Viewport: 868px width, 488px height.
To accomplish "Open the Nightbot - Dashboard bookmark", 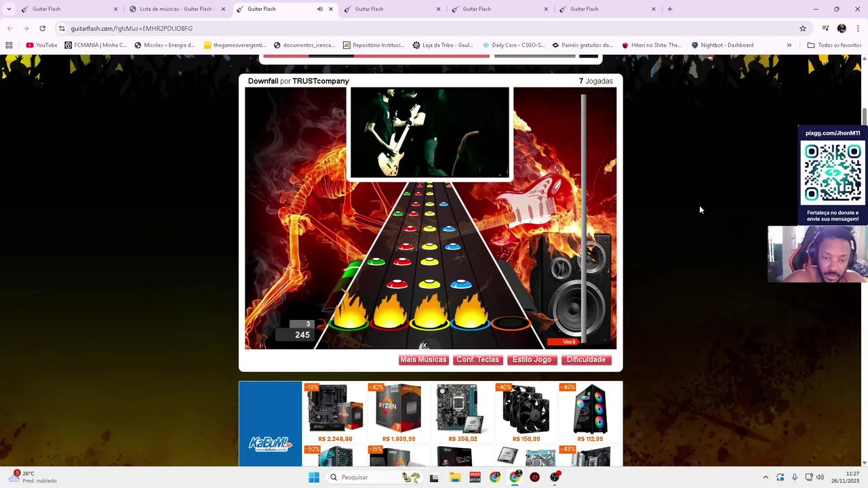I will click(x=722, y=45).
